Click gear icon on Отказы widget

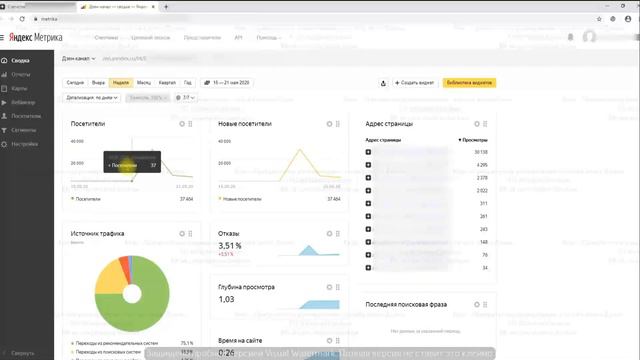coord(329,233)
